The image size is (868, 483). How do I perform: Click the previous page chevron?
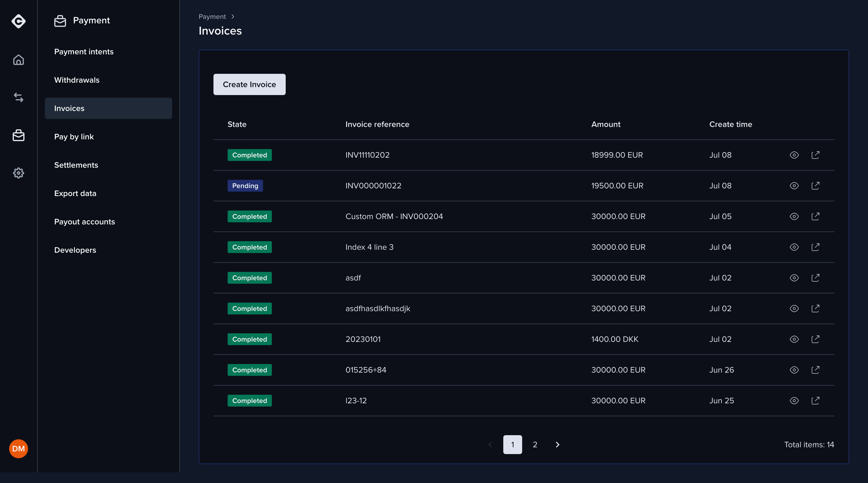[490, 445]
